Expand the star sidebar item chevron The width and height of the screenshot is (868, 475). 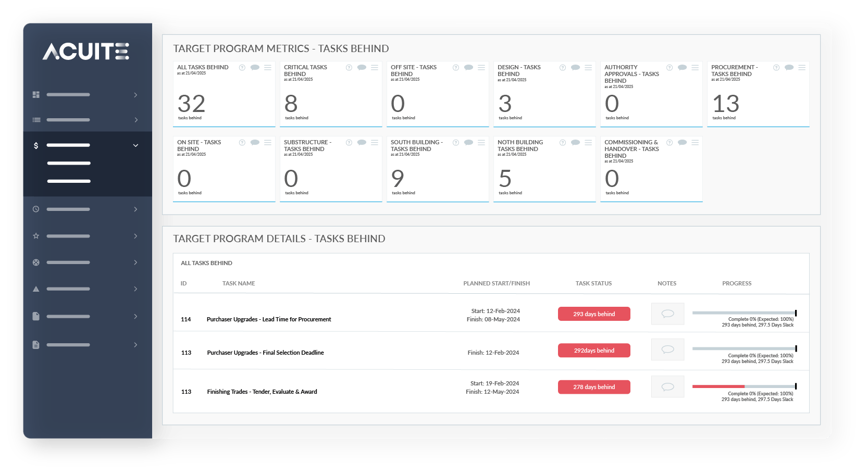point(135,236)
